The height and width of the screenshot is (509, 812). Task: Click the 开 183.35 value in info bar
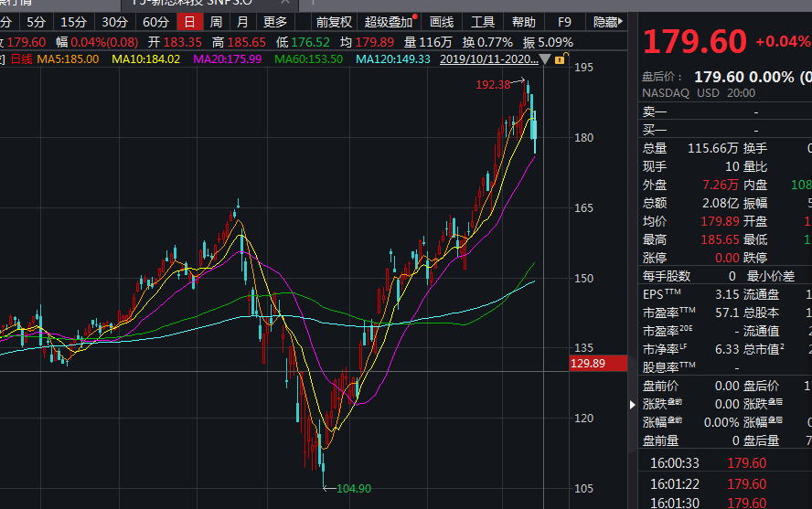pyautogui.click(x=182, y=42)
